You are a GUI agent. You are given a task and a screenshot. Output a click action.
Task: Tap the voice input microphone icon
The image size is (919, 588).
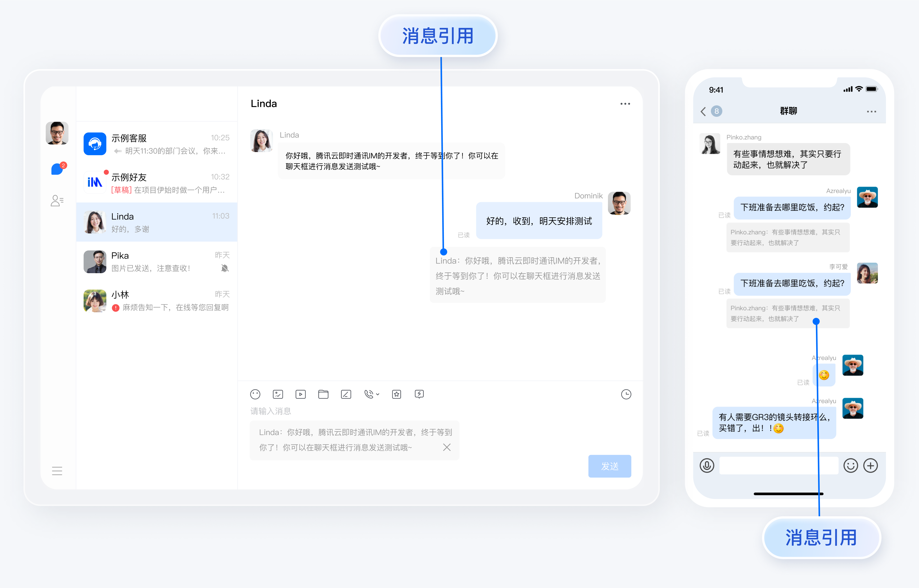[x=707, y=465]
